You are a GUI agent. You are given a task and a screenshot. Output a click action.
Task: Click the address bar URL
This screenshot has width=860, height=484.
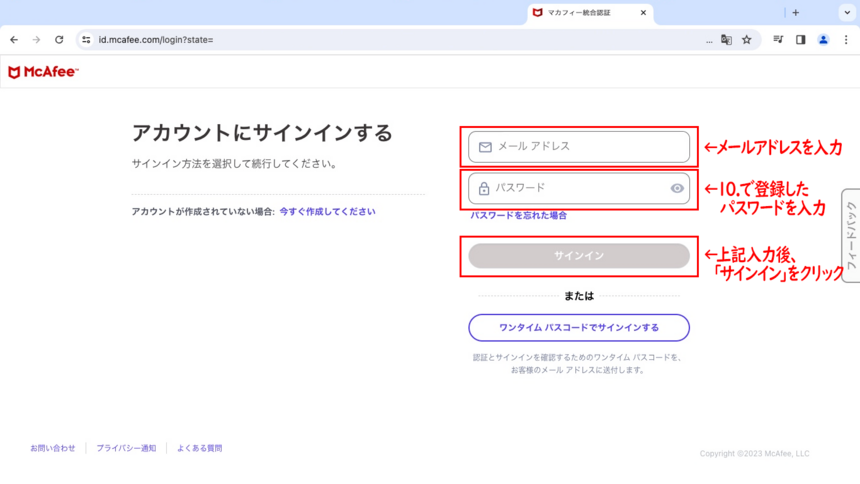point(156,40)
